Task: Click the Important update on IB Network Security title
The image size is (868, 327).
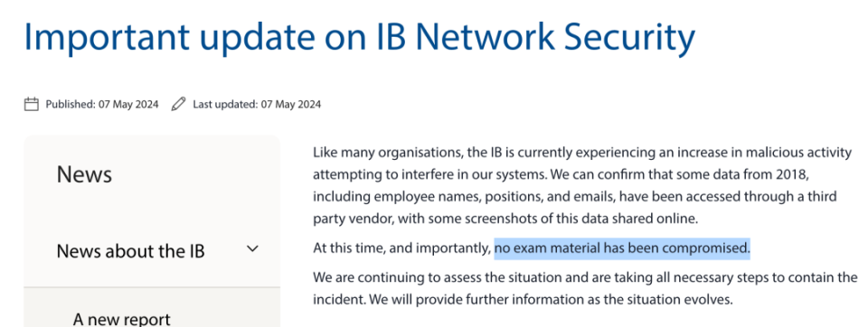Action: [x=359, y=36]
